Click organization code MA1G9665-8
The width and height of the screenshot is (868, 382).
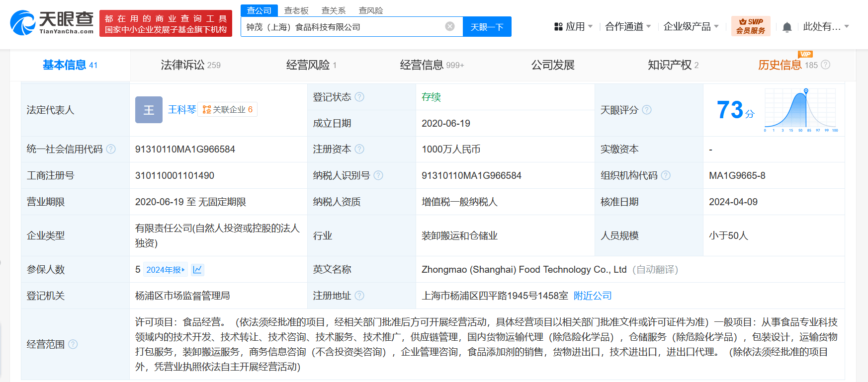pos(737,175)
